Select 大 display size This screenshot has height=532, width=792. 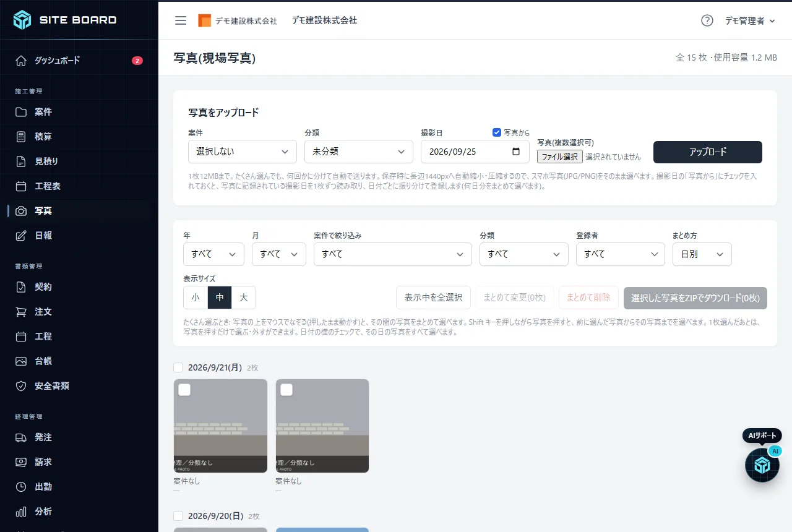tap(244, 298)
